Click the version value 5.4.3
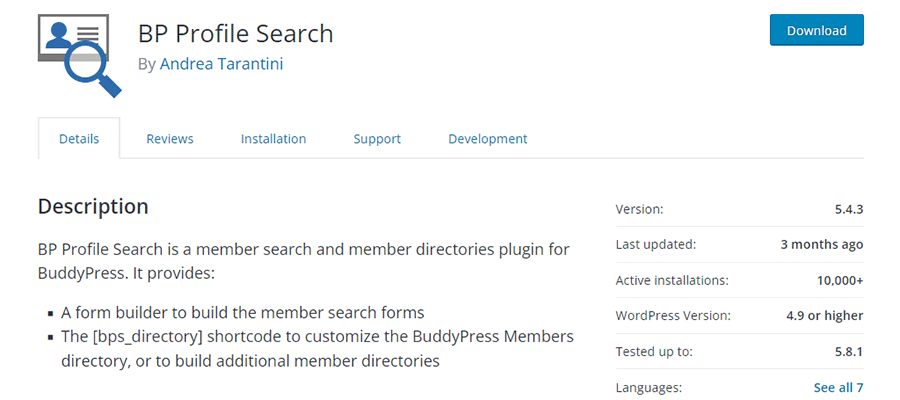The width and height of the screenshot is (900, 400). coord(849,209)
